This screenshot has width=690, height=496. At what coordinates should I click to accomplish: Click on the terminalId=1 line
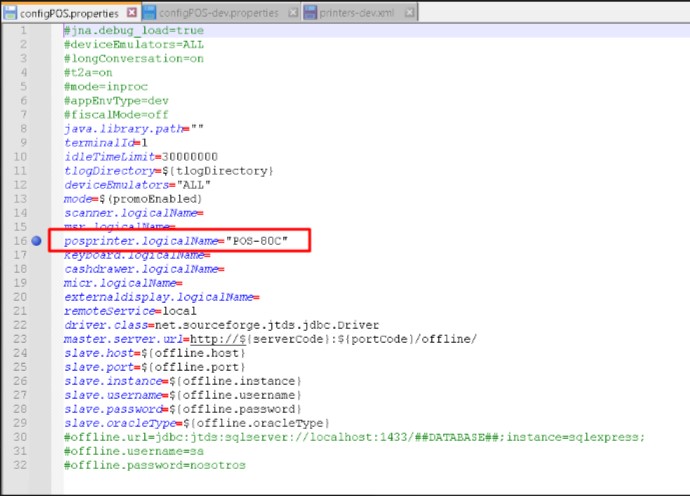pos(106,143)
